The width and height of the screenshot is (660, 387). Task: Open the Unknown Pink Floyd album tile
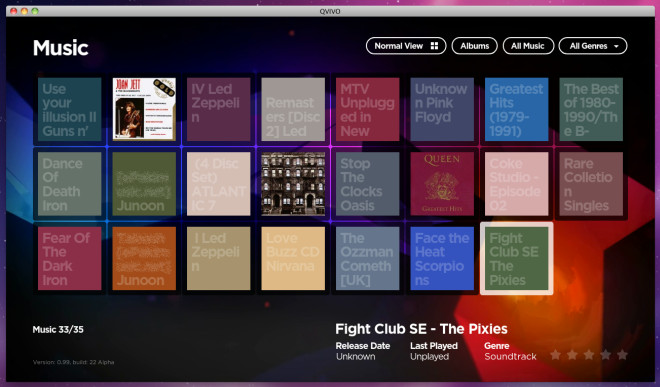tap(442, 109)
